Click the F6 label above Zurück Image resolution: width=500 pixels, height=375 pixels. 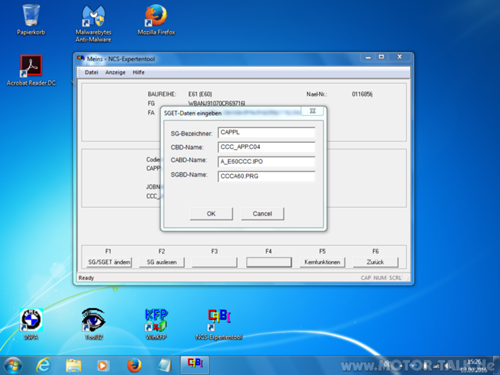pos(375,251)
